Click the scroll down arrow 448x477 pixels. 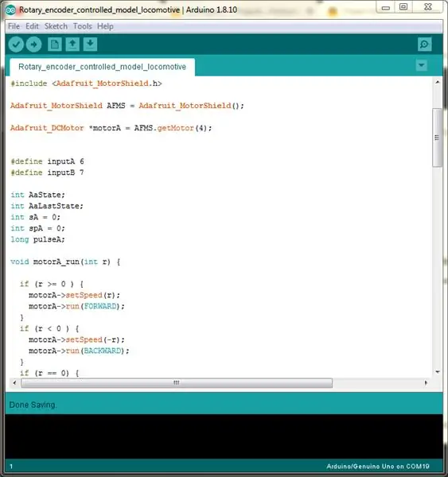[438, 372]
